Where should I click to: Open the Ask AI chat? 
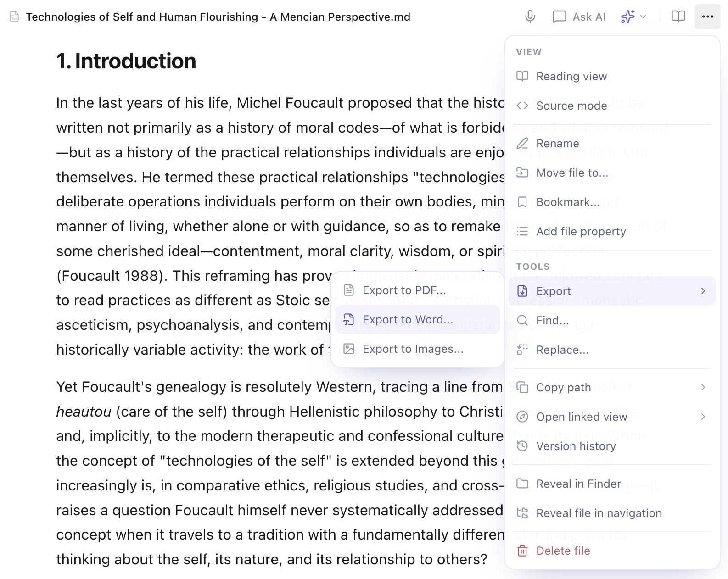[x=579, y=17]
